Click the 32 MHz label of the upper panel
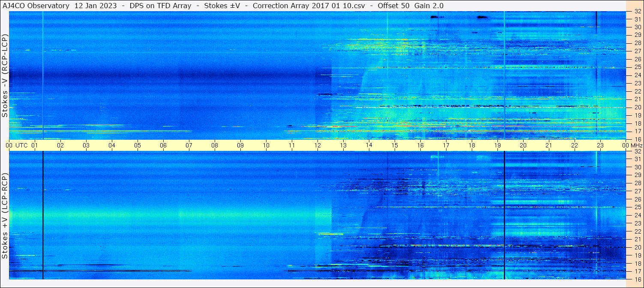Screen dimensions: 644x288 (x=637, y=11)
